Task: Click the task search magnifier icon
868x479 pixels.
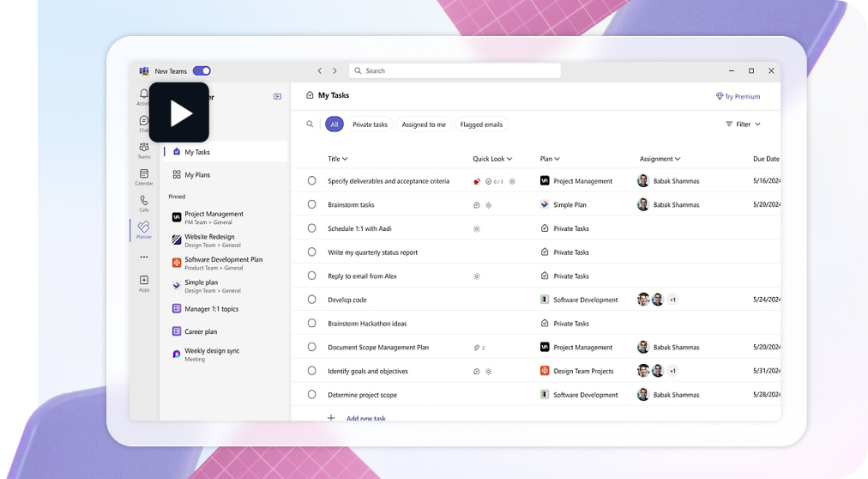Action: [x=310, y=124]
